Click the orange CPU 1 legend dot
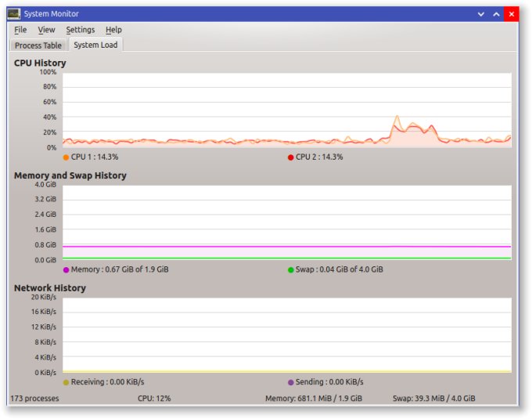This screenshot has width=532, height=419. click(x=66, y=157)
